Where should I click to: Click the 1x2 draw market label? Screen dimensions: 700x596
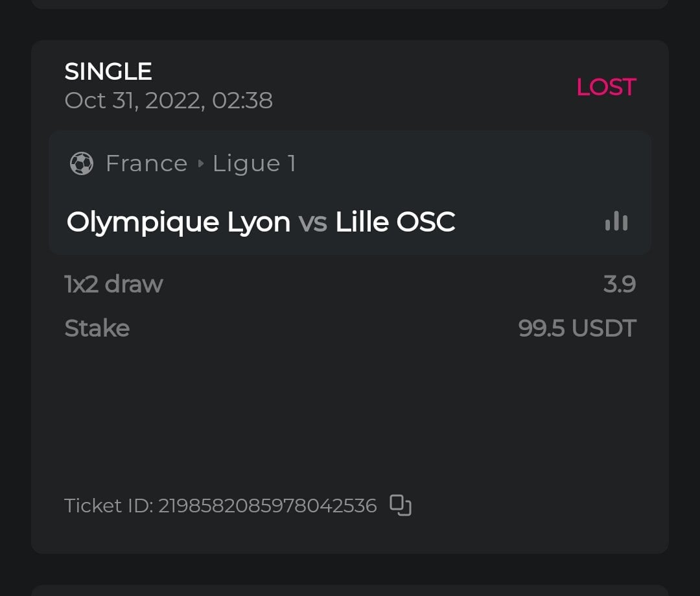(x=113, y=284)
